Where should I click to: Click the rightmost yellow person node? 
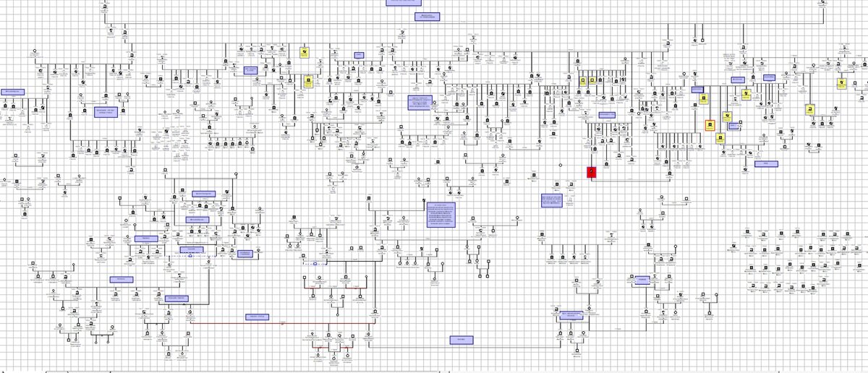click(841, 83)
